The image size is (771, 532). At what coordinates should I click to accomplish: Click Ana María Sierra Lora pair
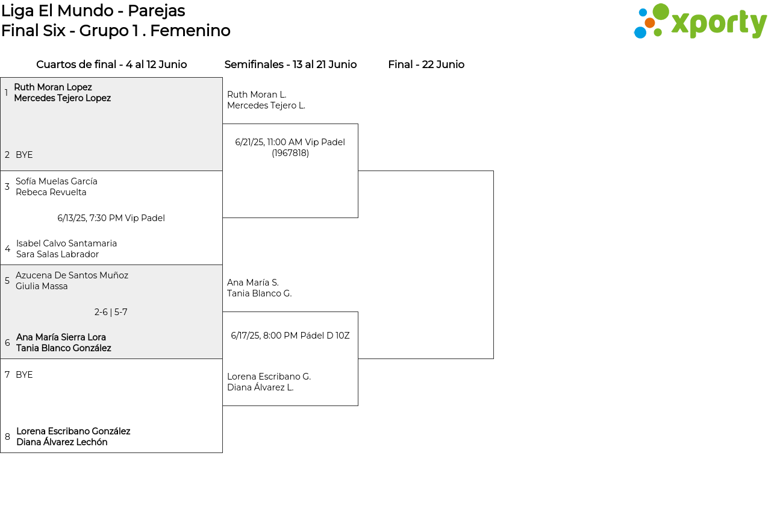click(x=63, y=343)
